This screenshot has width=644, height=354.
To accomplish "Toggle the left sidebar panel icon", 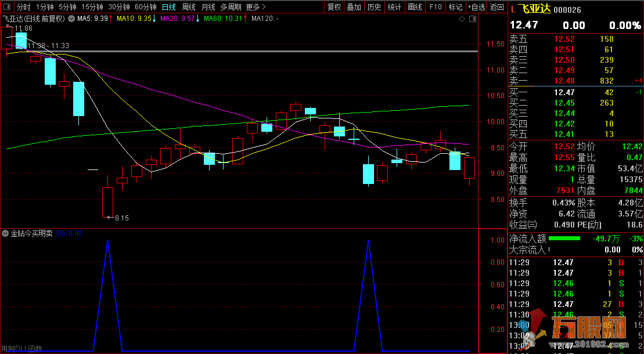I will pyautogui.click(x=7, y=7).
